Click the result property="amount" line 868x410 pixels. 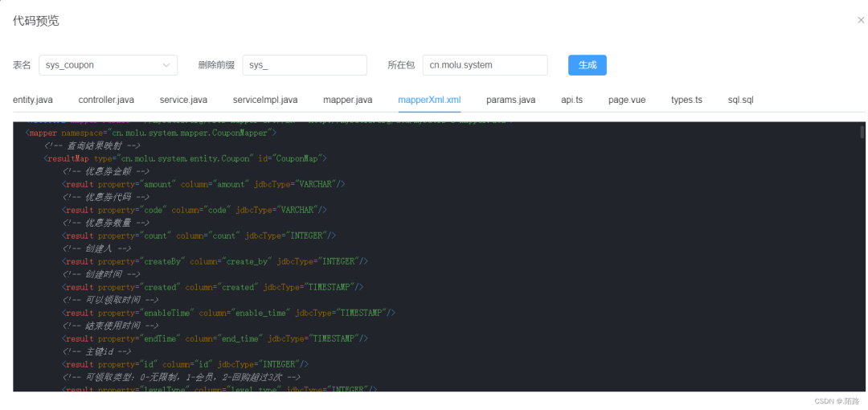(203, 185)
